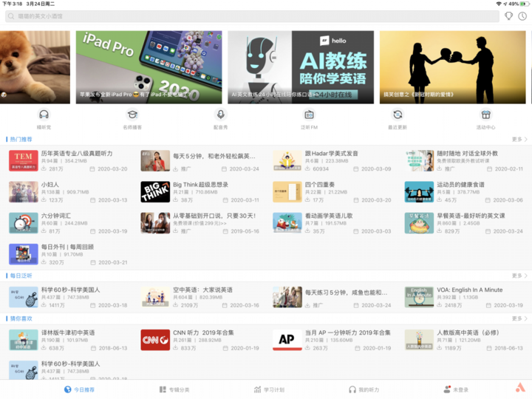Open Big Think超级思想录 album
532x399 pixels.
[x=200, y=185]
